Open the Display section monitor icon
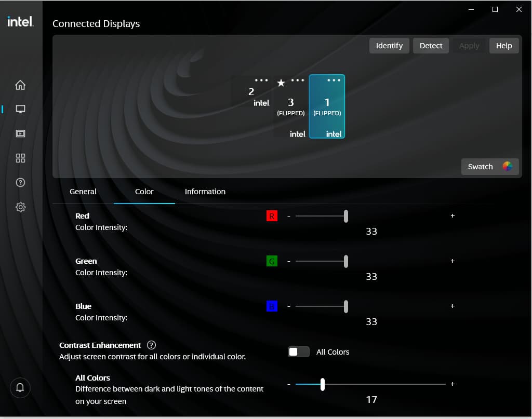This screenshot has height=419, width=532. click(x=20, y=109)
